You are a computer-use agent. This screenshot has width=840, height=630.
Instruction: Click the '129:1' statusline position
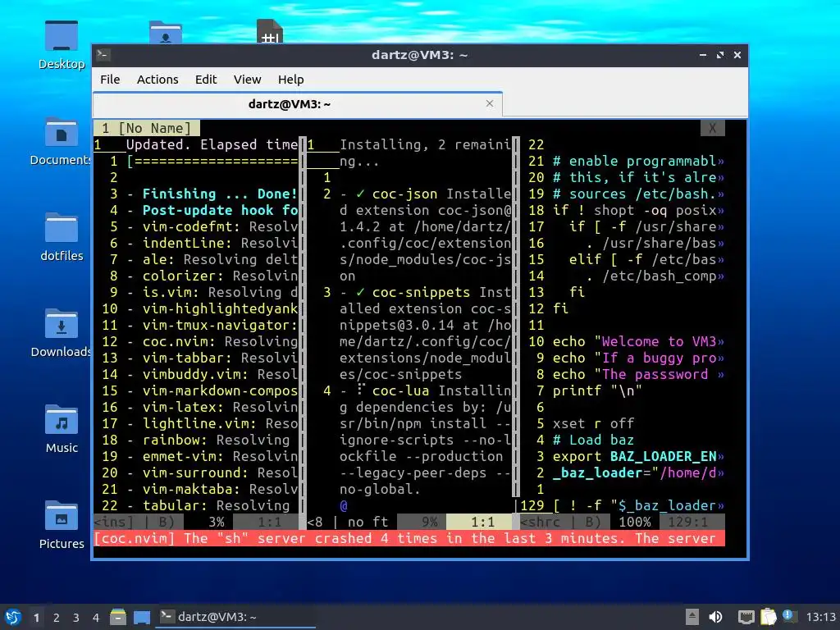pos(688,522)
